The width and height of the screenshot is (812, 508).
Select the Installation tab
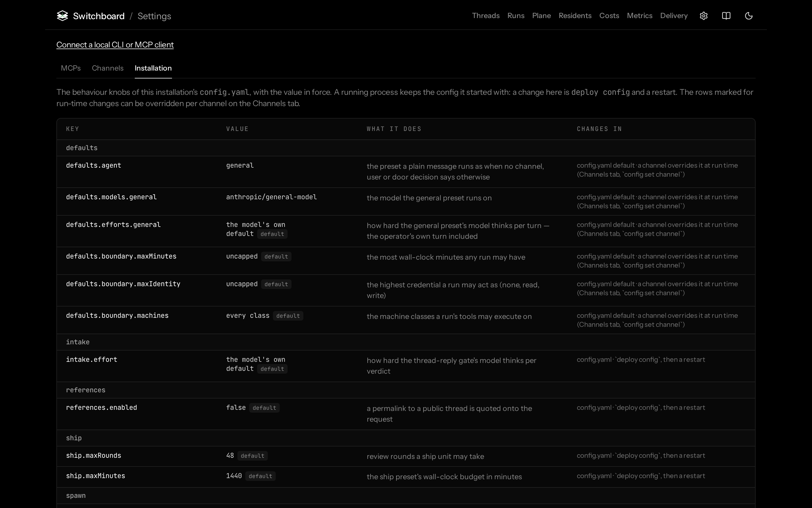click(x=153, y=68)
